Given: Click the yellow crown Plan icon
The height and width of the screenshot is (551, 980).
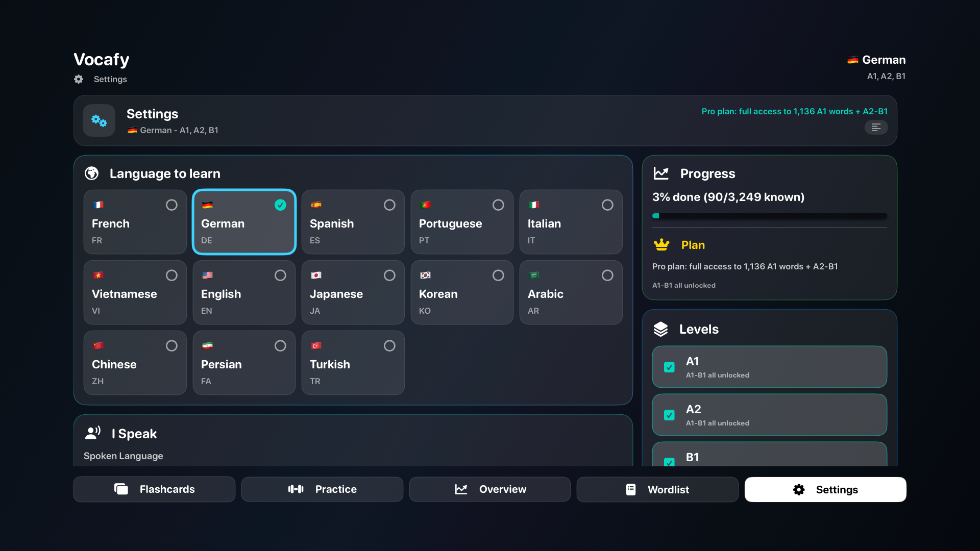Looking at the screenshot, I should click(661, 245).
